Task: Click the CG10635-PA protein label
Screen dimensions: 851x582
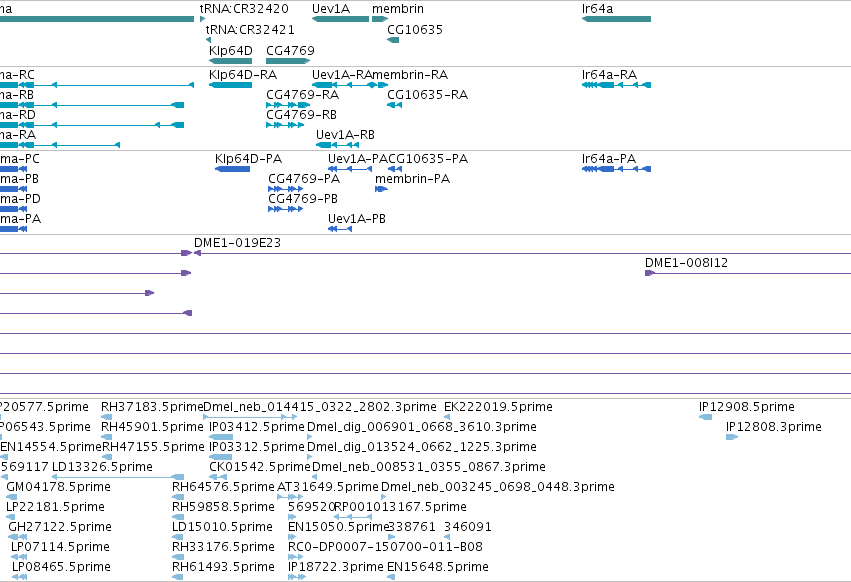Action: (x=428, y=159)
